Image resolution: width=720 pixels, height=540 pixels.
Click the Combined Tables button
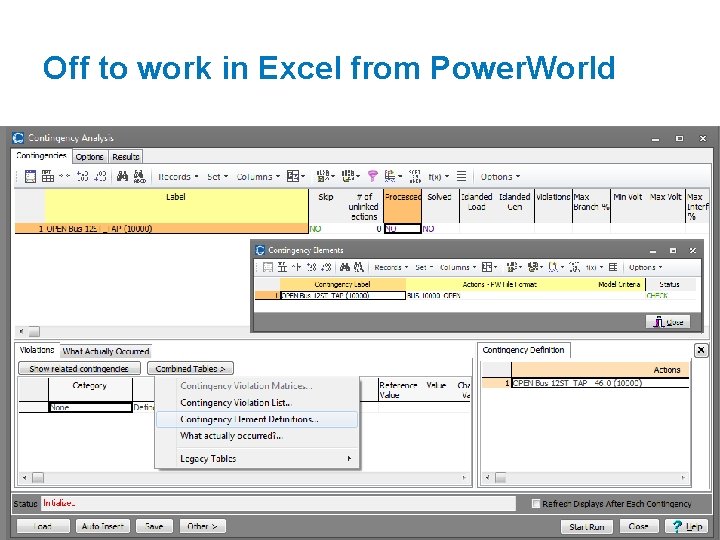[x=190, y=369]
